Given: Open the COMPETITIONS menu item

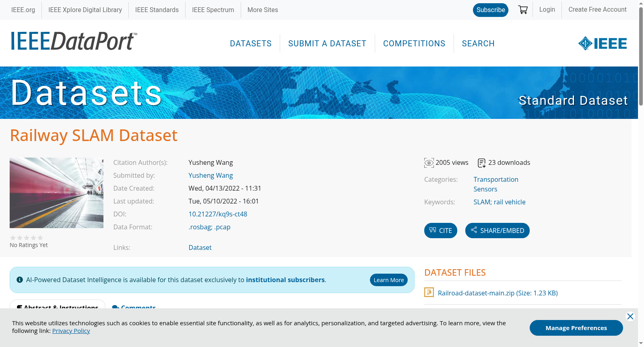Looking at the screenshot, I should [x=414, y=44].
